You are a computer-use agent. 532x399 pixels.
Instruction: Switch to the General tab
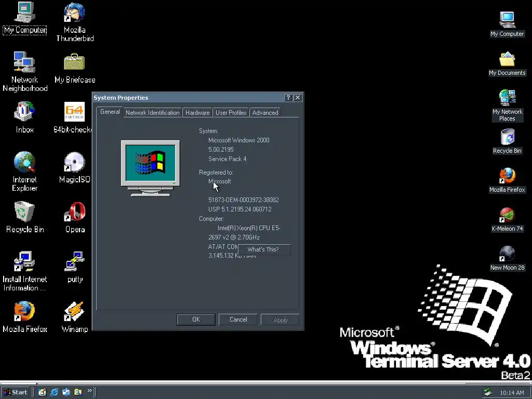tap(110, 112)
